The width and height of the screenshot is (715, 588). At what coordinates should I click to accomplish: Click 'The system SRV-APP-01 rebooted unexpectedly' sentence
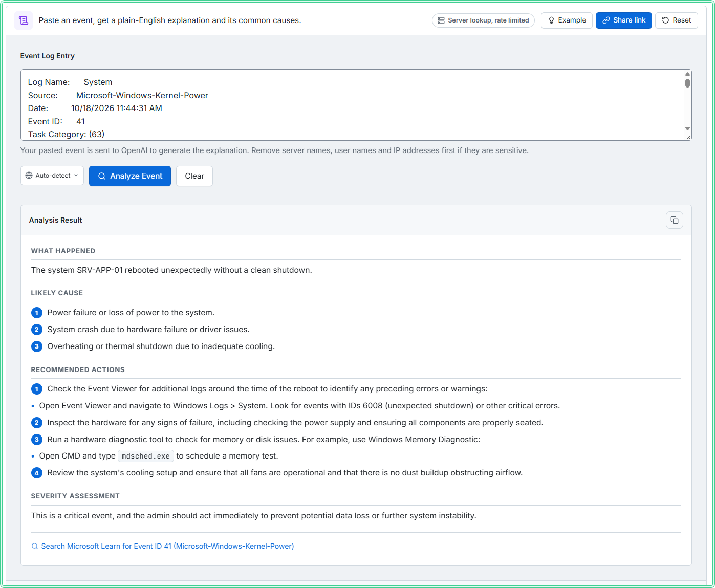[171, 270]
